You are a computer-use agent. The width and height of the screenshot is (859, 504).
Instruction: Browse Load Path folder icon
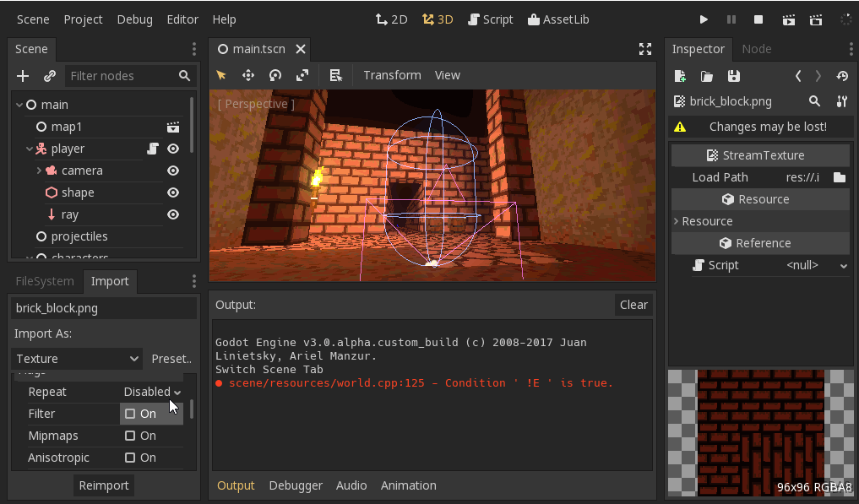pos(840,177)
